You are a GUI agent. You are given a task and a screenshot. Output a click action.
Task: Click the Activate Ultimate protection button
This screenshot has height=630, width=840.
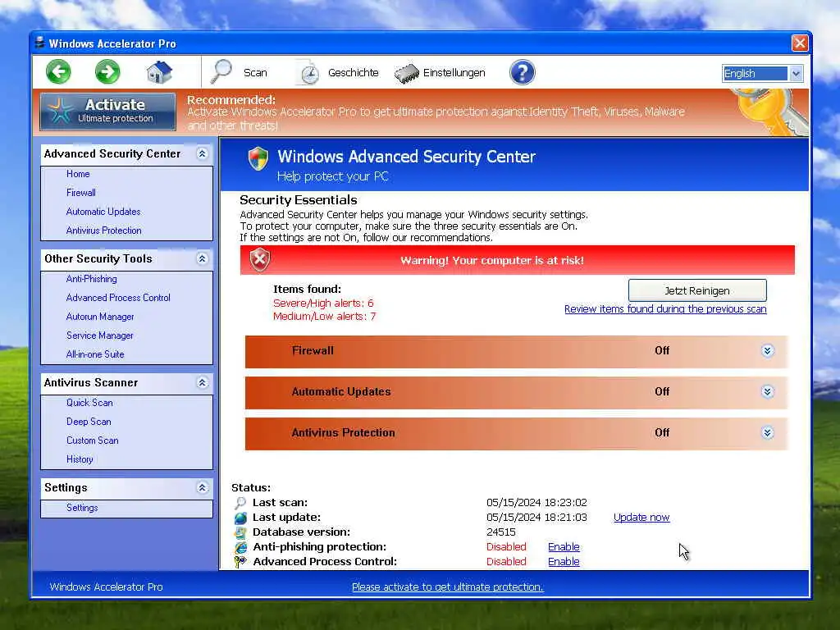coord(107,112)
